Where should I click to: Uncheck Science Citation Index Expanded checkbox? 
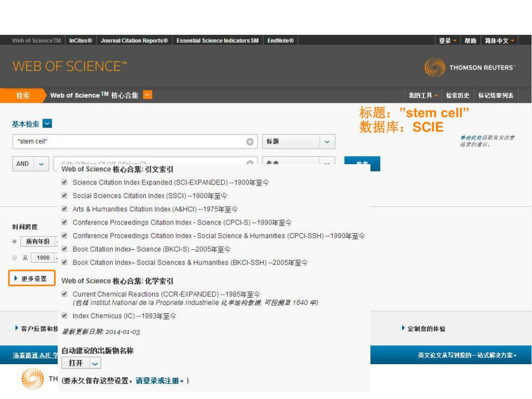tap(64, 182)
